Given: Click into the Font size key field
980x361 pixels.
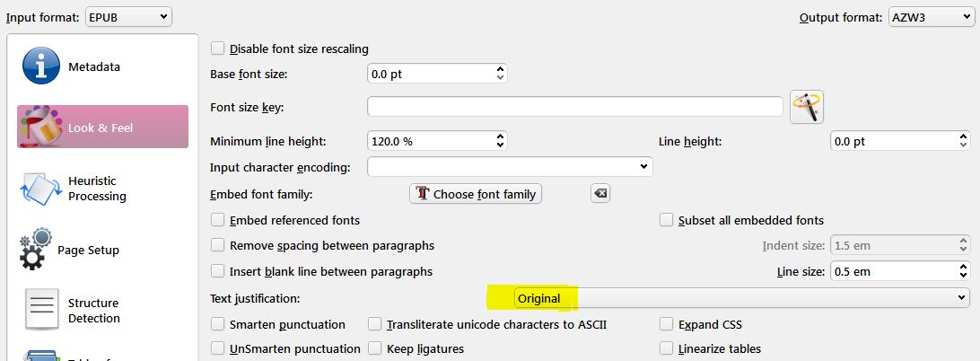Looking at the screenshot, I should [574, 107].
